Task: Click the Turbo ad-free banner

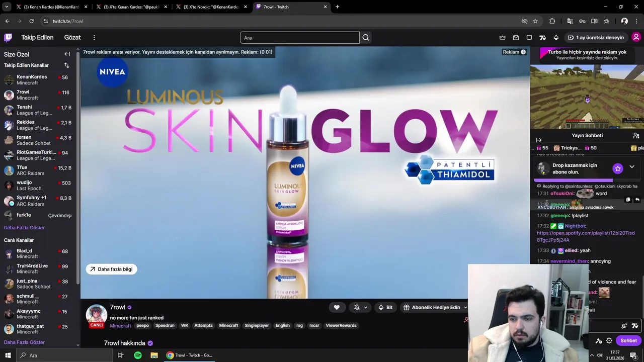Action: coord(587,54)
